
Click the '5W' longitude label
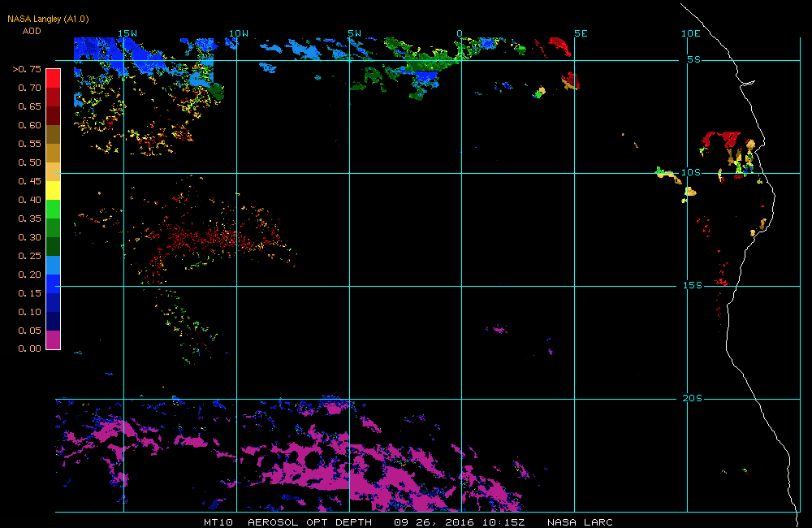(355, 33)
